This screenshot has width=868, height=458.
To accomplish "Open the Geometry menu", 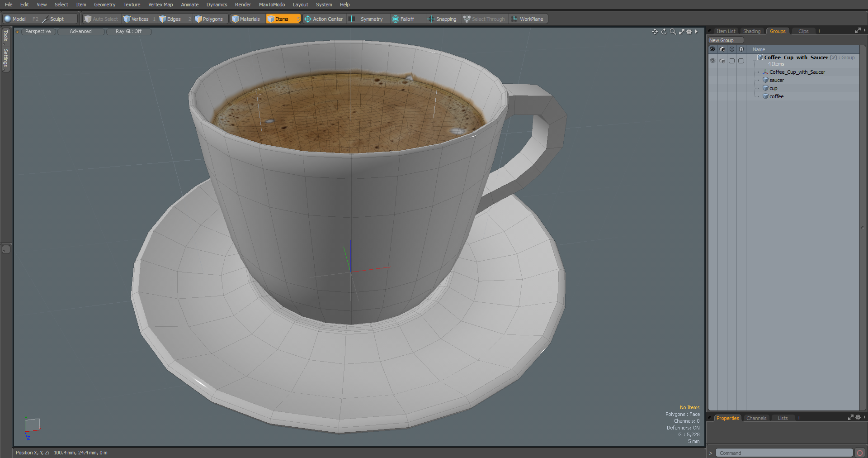I will (104, 5).
